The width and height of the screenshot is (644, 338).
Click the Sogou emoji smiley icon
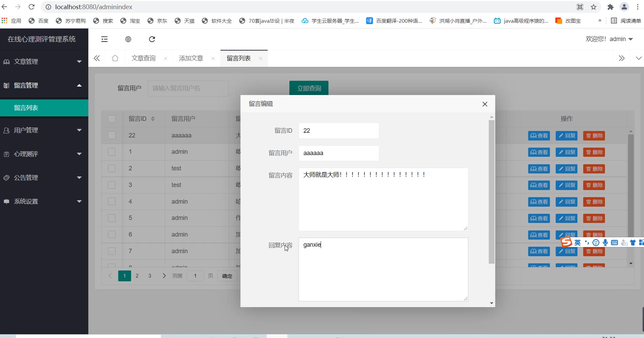pyautogui.click(x=596, y=242)
